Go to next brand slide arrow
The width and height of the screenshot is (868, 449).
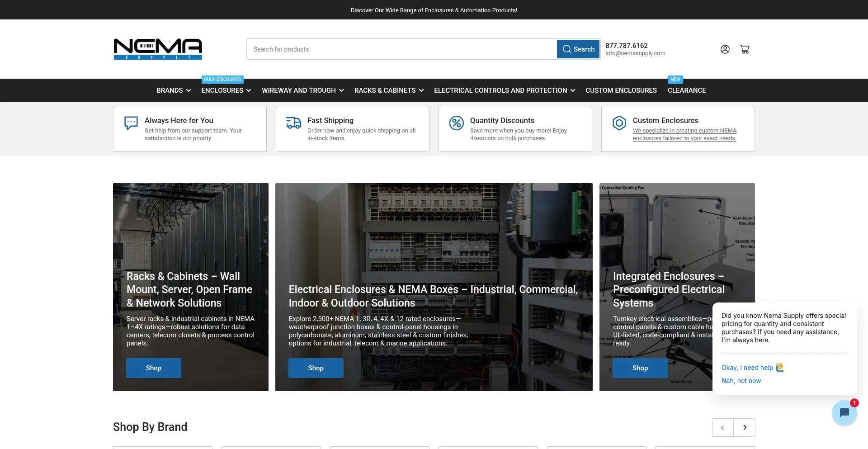745,427
